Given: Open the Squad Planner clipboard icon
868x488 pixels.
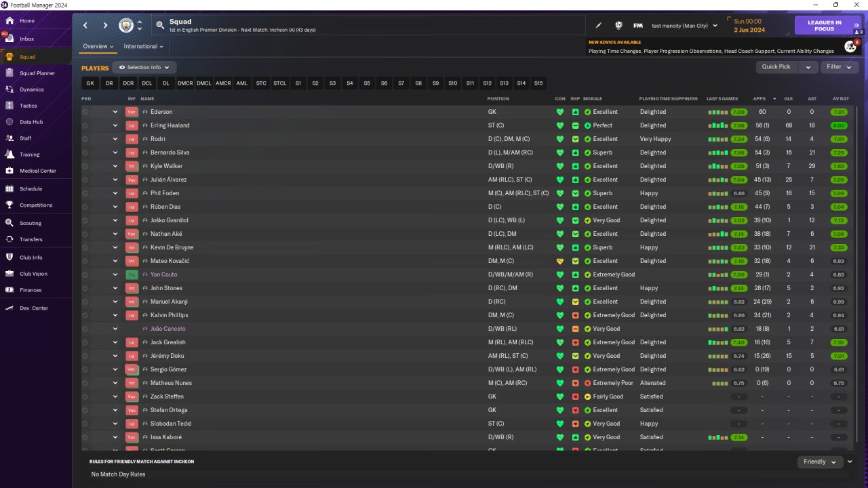Looking at the screenshot, I should (9, 73).
